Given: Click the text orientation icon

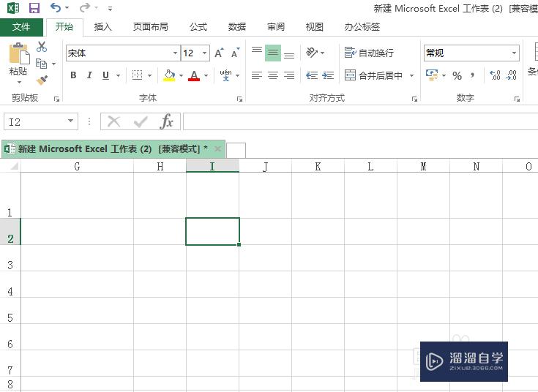Looking at the screenshot, I should (x=312, y=53).
